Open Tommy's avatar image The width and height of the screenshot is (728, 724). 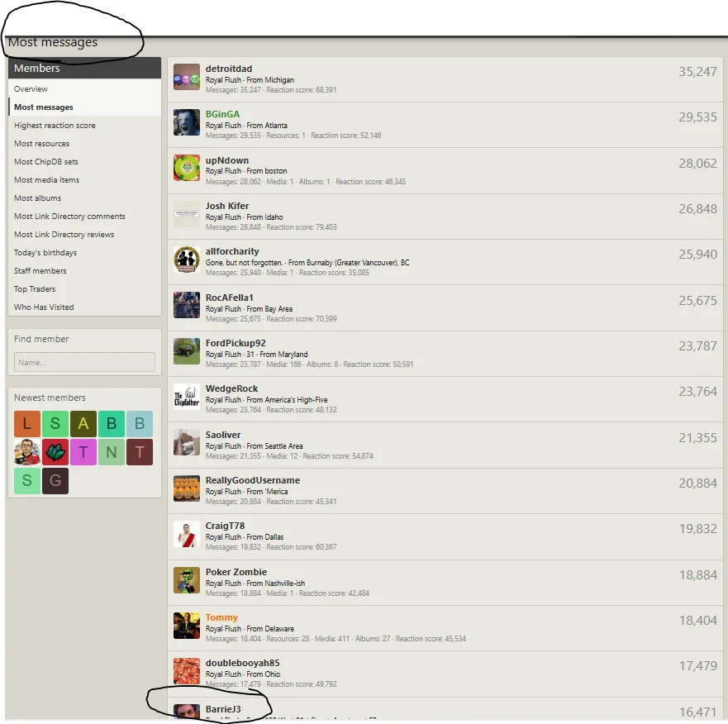187,626
